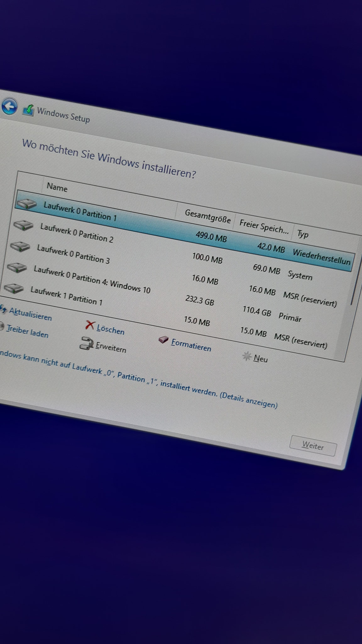
Task: Click the 15.0 MB total size cell
Action: tap(197, 321)
